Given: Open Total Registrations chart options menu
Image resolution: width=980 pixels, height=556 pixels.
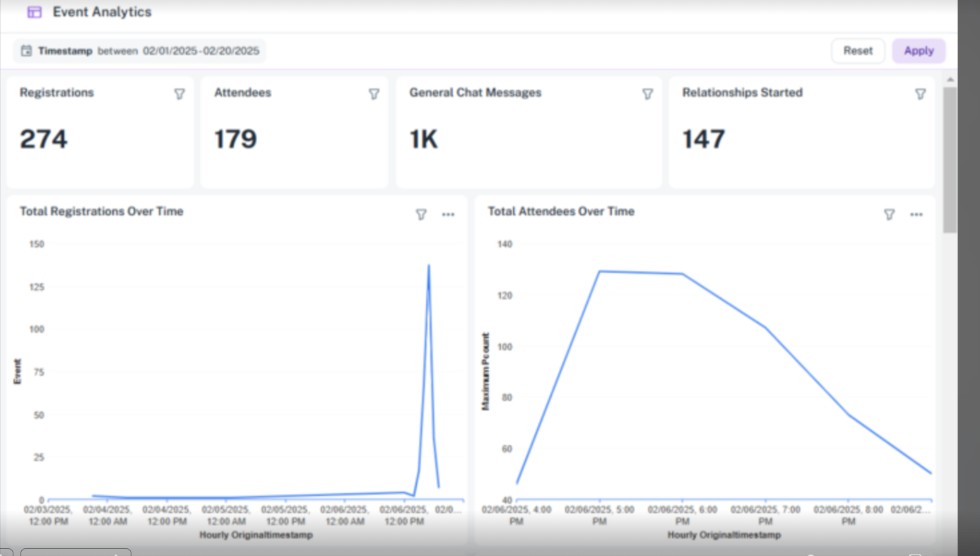Looking at the screenshot, I should click(448, 215).
